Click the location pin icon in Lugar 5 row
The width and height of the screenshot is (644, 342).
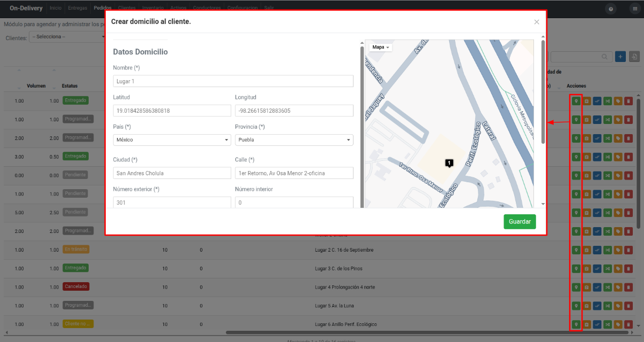[576, 306]
